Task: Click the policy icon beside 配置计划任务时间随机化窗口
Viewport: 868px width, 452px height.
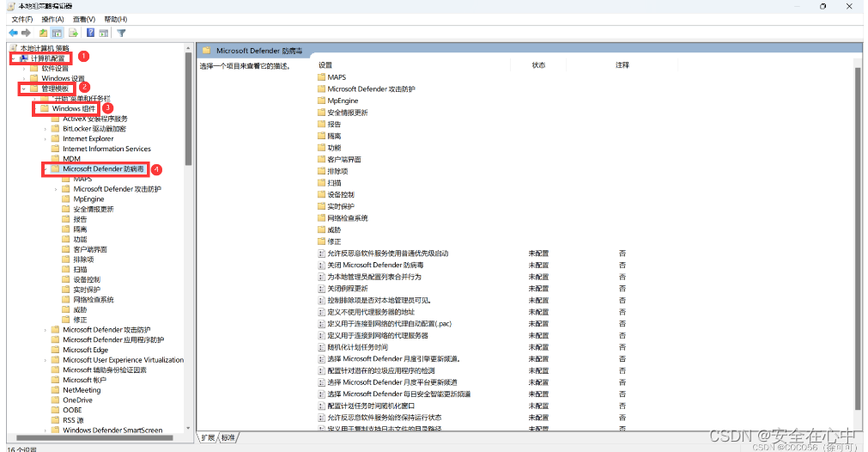Action: point(322,406)
